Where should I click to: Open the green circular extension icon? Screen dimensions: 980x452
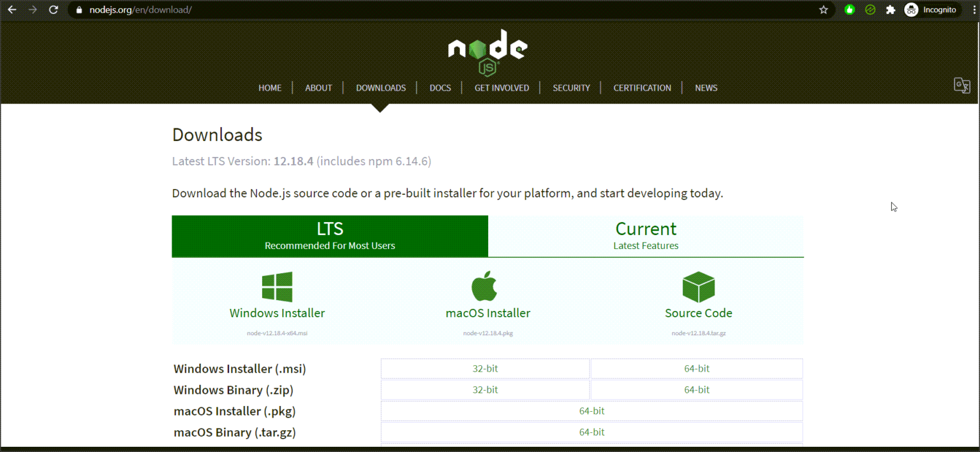coord(870,10)
